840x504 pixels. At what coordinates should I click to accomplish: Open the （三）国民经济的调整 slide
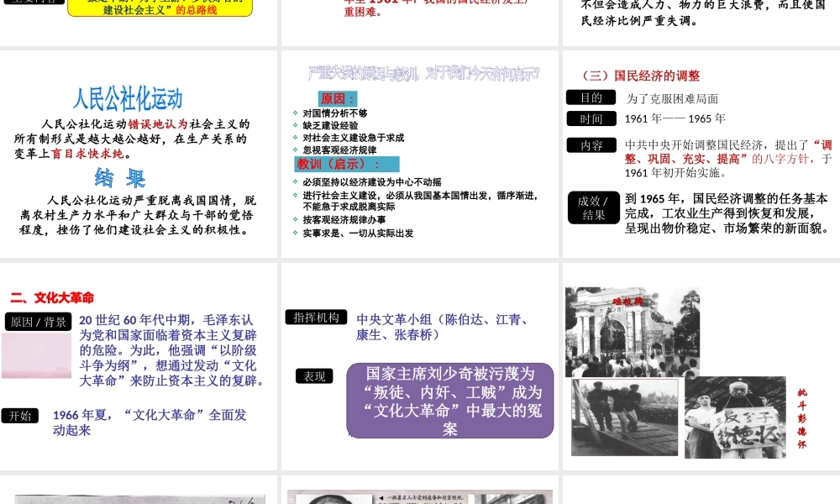click(701, 155)
